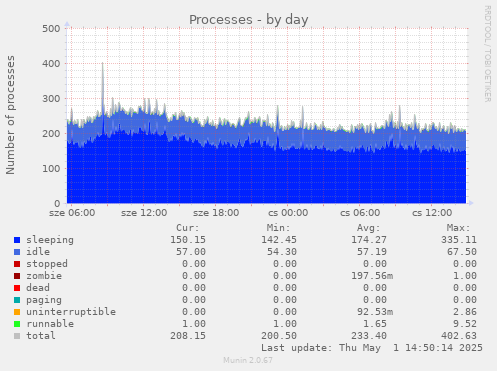Click the 400 y-axis tick label
Viewport: 497px width, 371px height.
point(51,64)
